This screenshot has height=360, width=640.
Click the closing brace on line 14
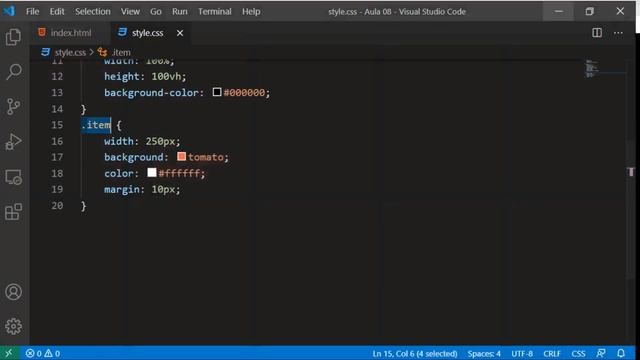click(83, 109)
